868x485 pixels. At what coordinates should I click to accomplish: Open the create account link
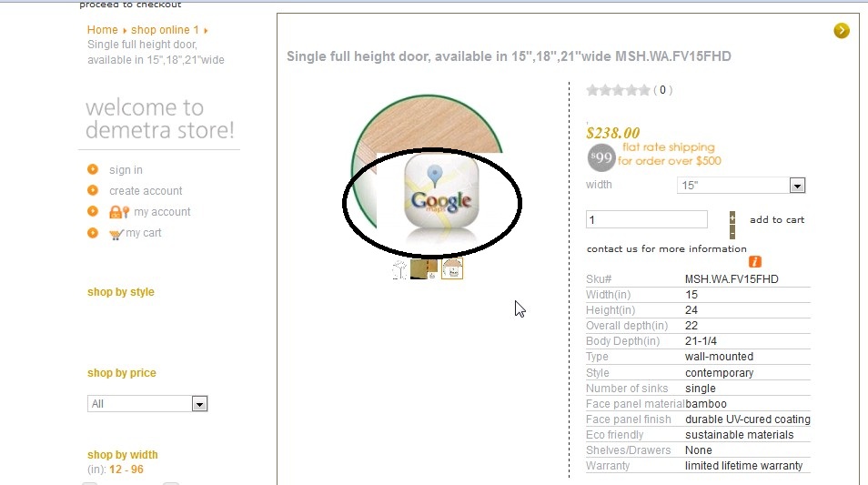point(146,191)
